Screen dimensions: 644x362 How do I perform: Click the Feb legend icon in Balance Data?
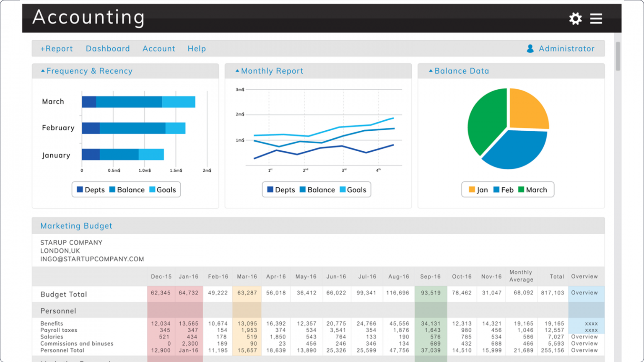click(496, 189)
